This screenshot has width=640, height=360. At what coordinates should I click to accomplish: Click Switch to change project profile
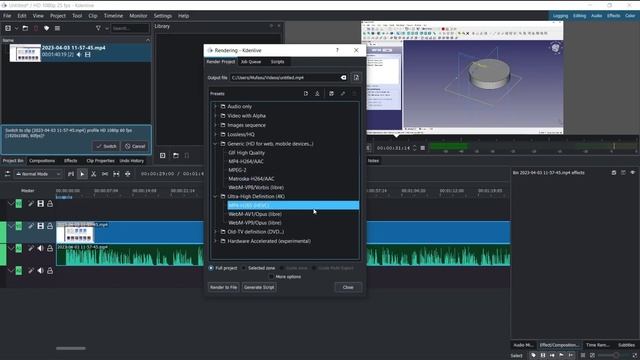106,146
